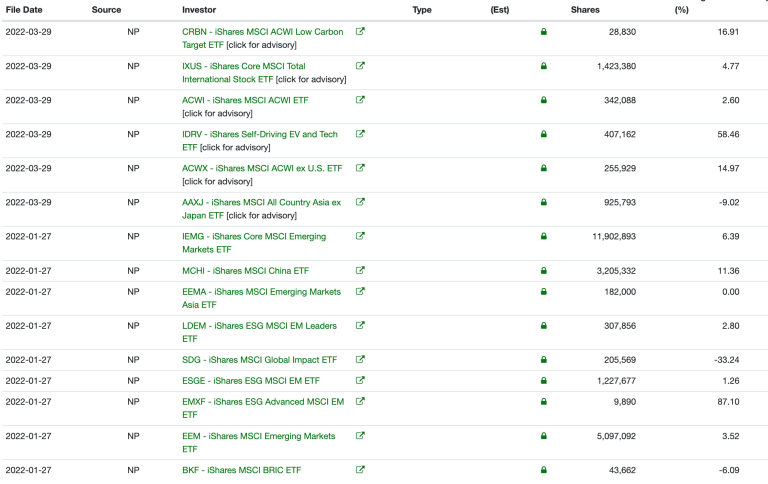Open external link icon for EEM row

pos(360,436)
